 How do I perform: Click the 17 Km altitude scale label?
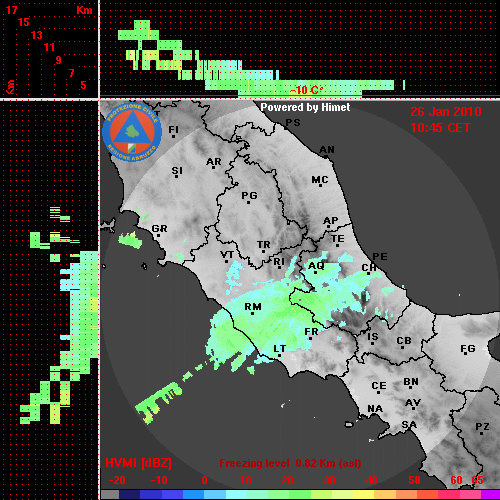(12, 10)
